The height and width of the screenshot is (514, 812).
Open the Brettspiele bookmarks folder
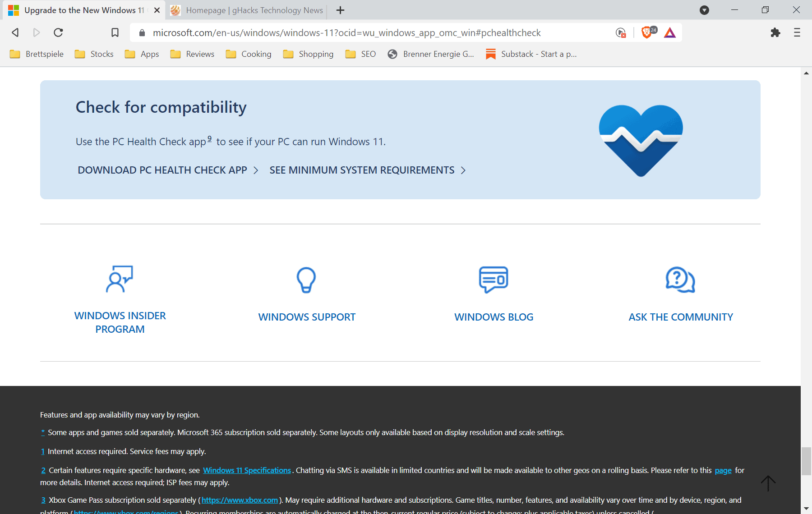37,54
